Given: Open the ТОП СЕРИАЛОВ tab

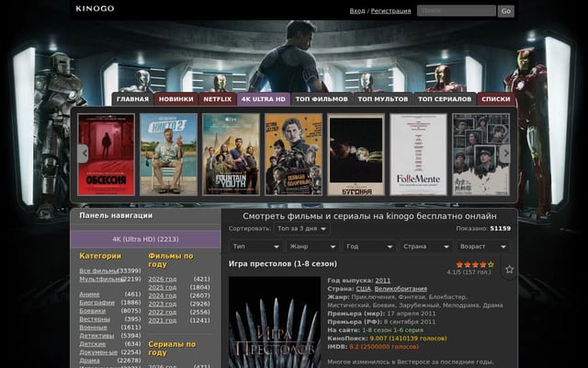Looking at the screenshot, I should [445, 99].
